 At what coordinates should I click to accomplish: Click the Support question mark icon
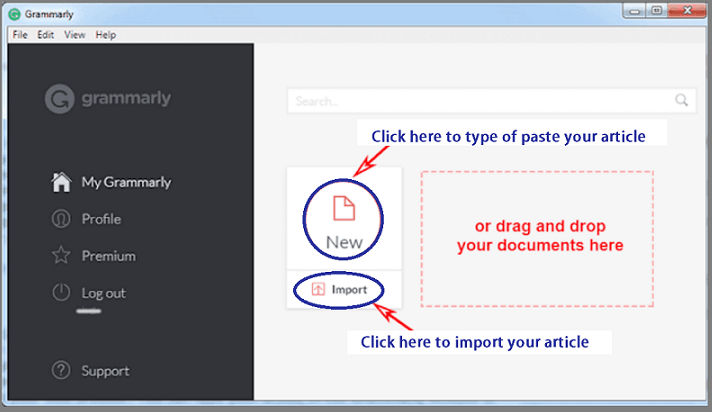[x=61, y=370]
